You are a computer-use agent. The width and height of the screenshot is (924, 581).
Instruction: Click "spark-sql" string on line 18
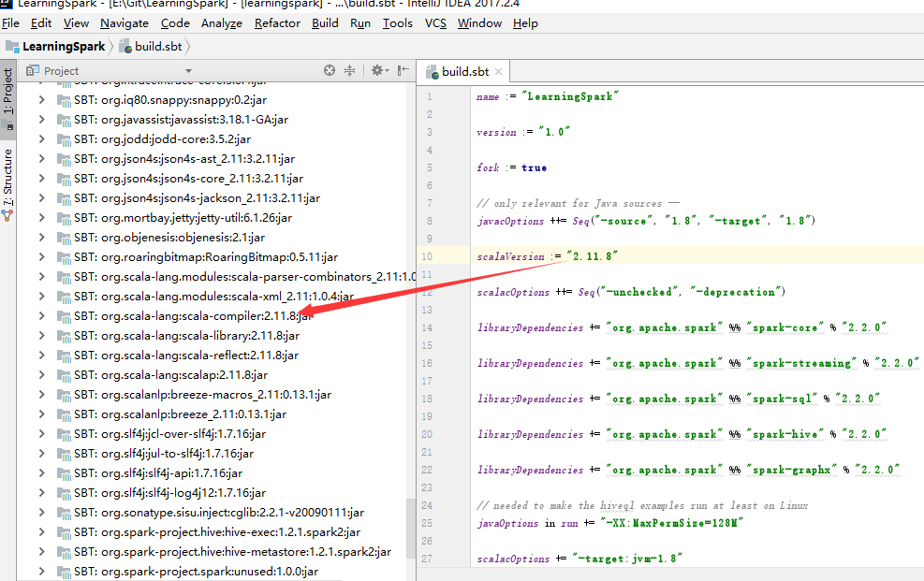click(782, 399)
